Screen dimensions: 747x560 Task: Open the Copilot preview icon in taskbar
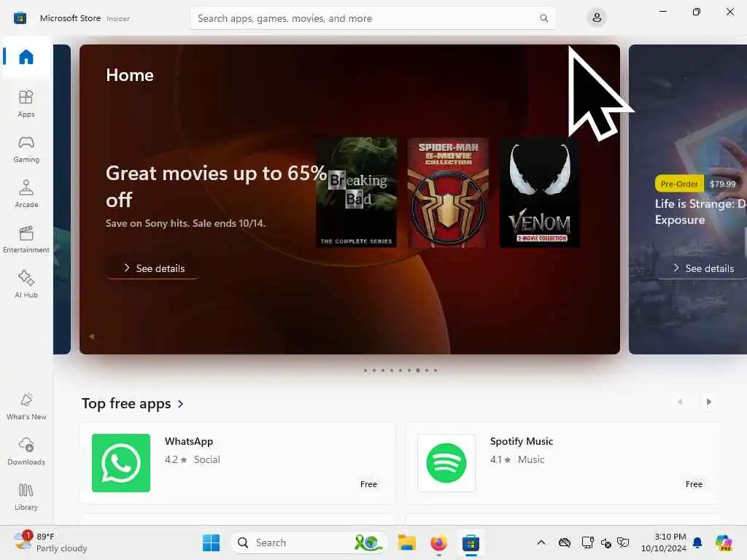[x=724, y=542]
